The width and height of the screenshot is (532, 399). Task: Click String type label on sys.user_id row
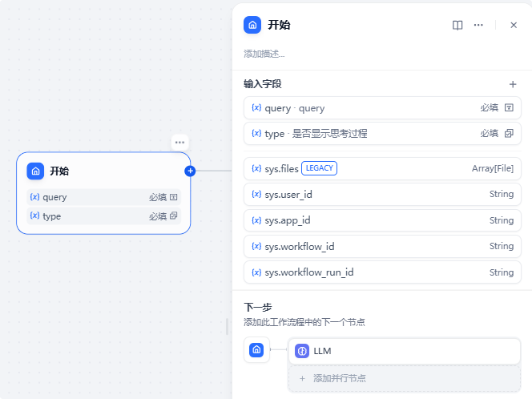(502, 194)
